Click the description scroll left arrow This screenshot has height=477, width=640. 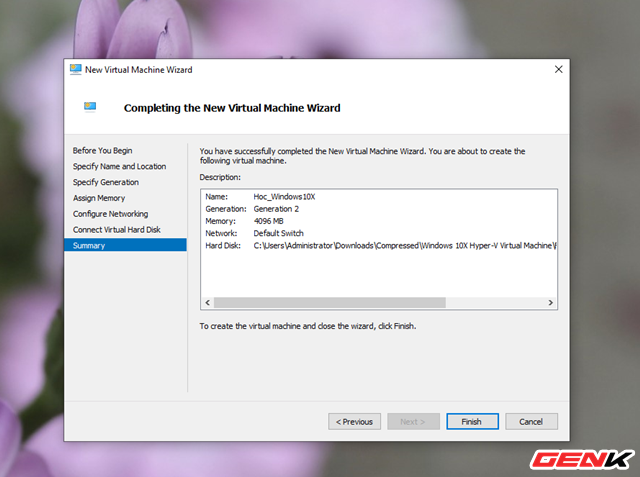pyautogui.click(x=207, y=302)
